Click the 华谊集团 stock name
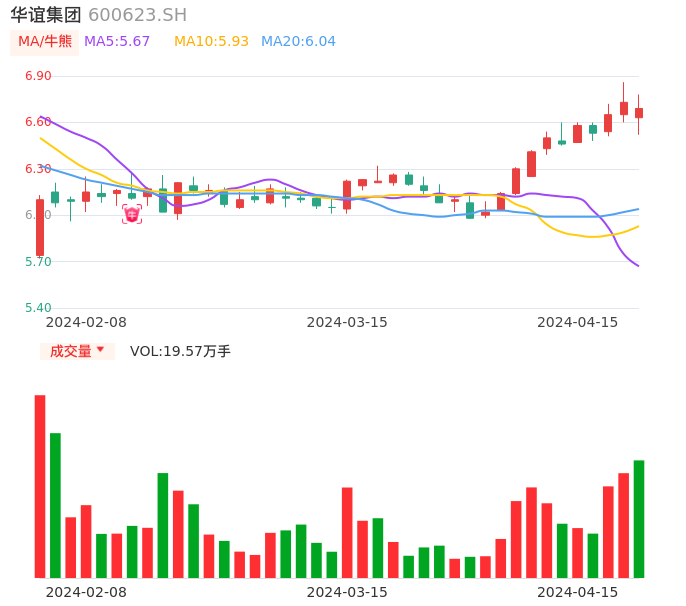Image resolution: width=686 pixels, height=606 pixels. 46,15
